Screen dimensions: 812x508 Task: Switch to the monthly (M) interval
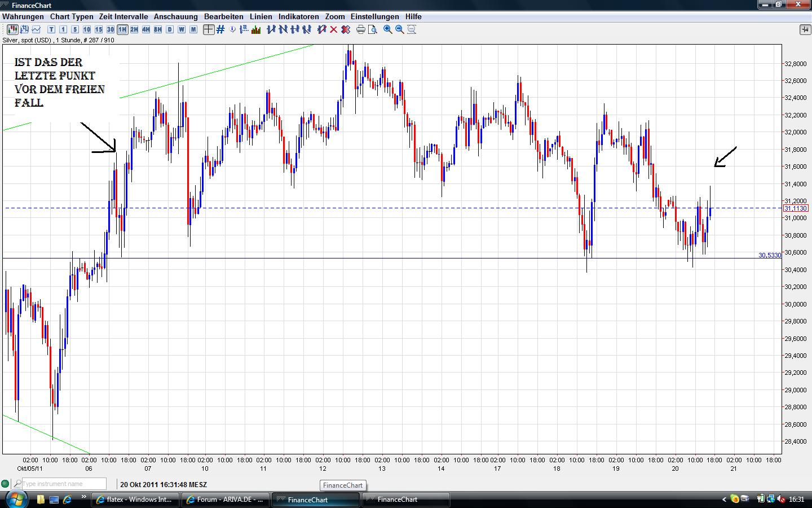pyautogui.click(x=193, y=29)
